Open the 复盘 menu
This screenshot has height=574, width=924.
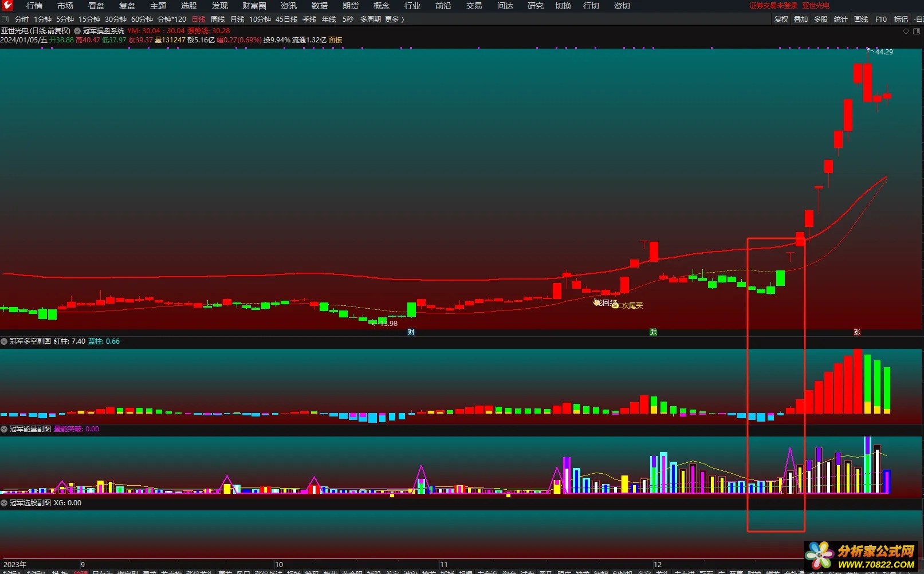127,6
